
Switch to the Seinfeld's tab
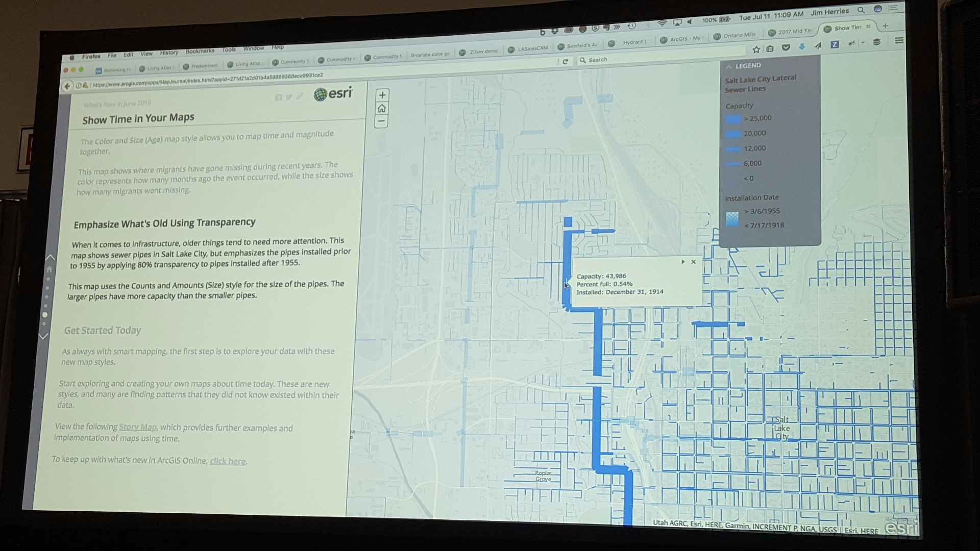[578, 46]
